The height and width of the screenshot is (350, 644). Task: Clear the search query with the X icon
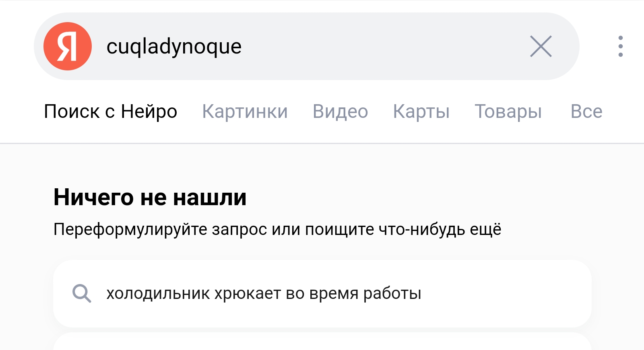[541, 46]
